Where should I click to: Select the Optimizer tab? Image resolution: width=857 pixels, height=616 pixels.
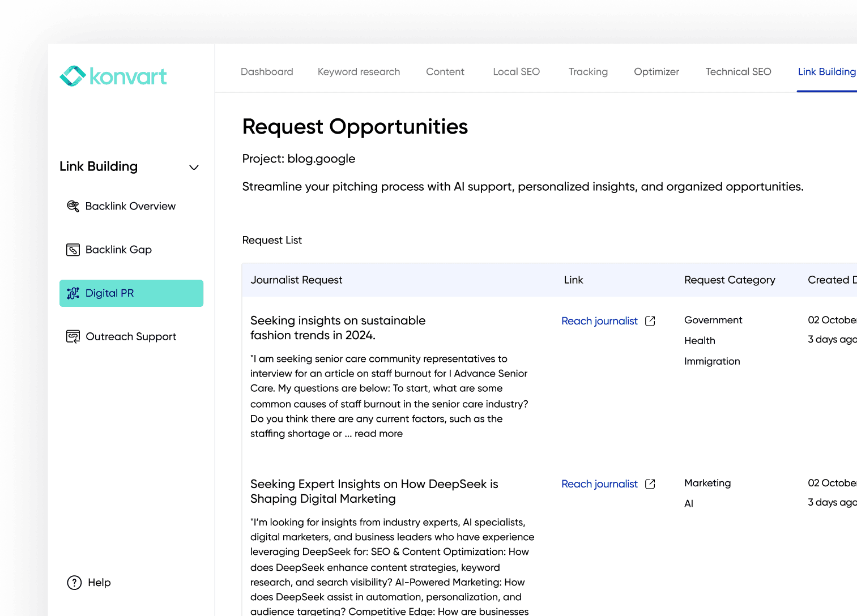pyautogui.click(x=656, y=72)
